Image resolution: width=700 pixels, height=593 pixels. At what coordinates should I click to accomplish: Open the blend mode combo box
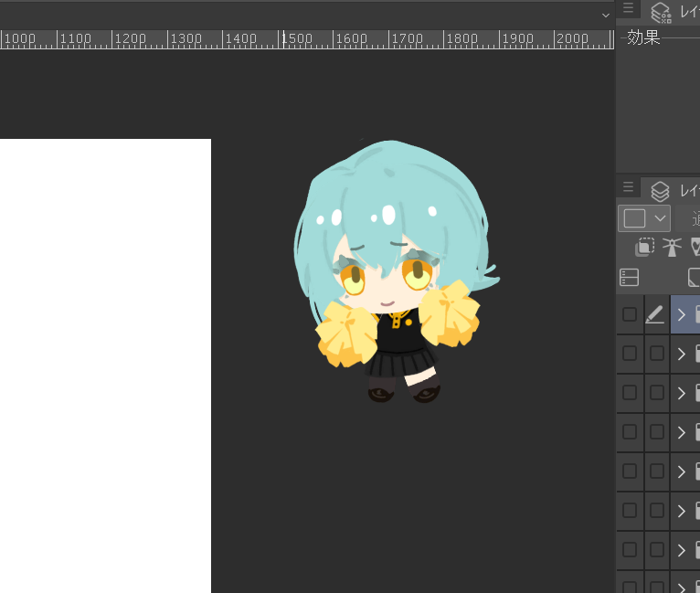coord(688,218)
